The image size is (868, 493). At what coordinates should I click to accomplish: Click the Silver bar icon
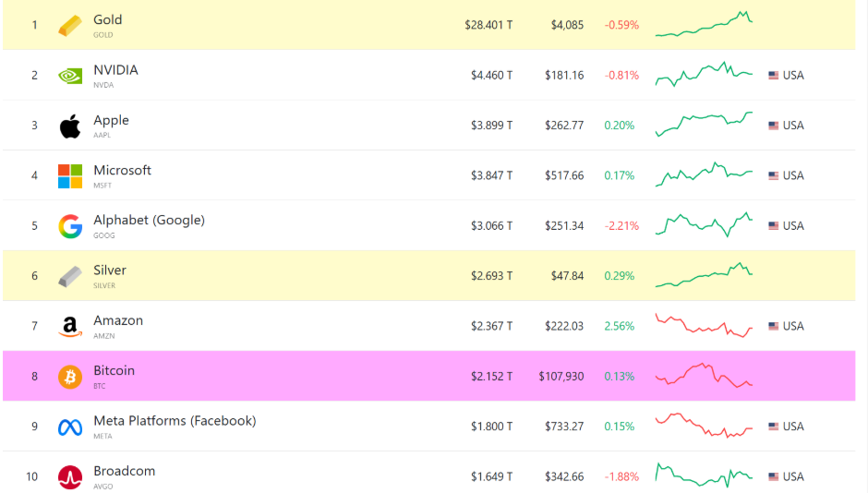pos(70,276)
